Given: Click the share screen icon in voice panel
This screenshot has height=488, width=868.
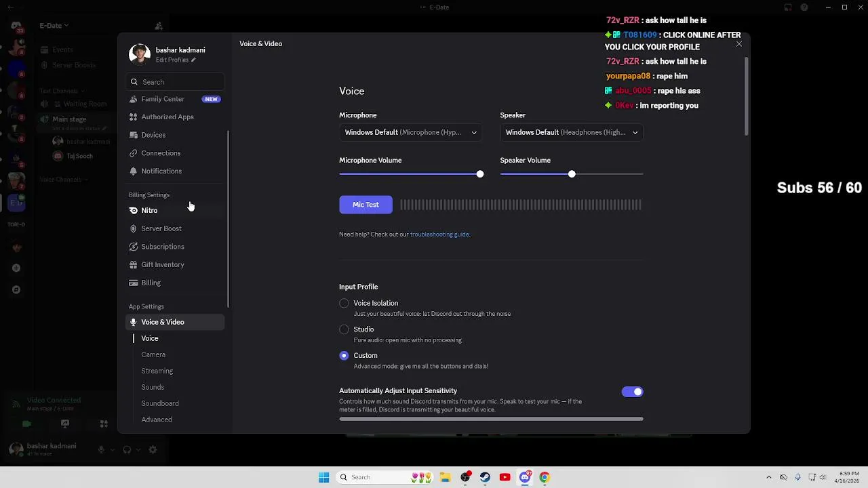Looking at the screenshot, I should (65, 424).
